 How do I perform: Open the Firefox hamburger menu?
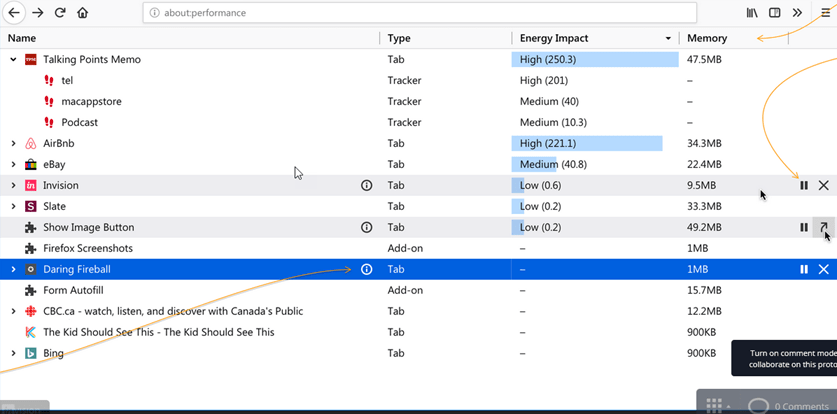[x=826, y=13]
